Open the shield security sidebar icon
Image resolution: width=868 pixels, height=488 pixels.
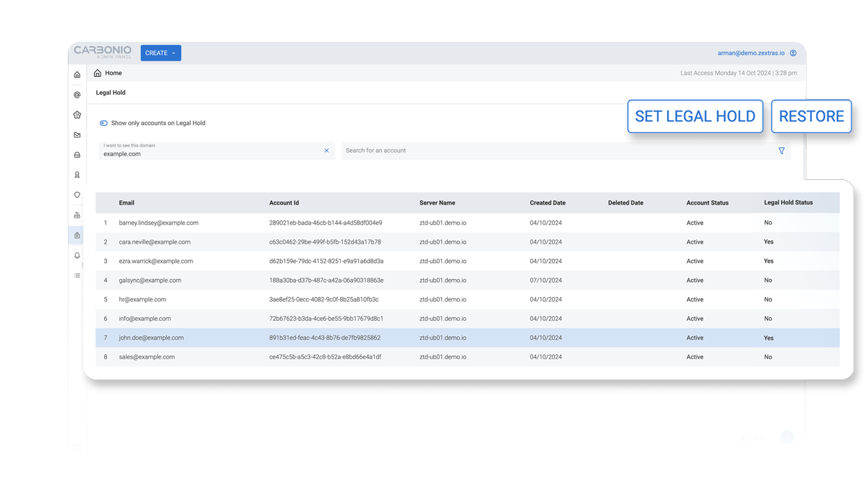[x=77, y=195]
